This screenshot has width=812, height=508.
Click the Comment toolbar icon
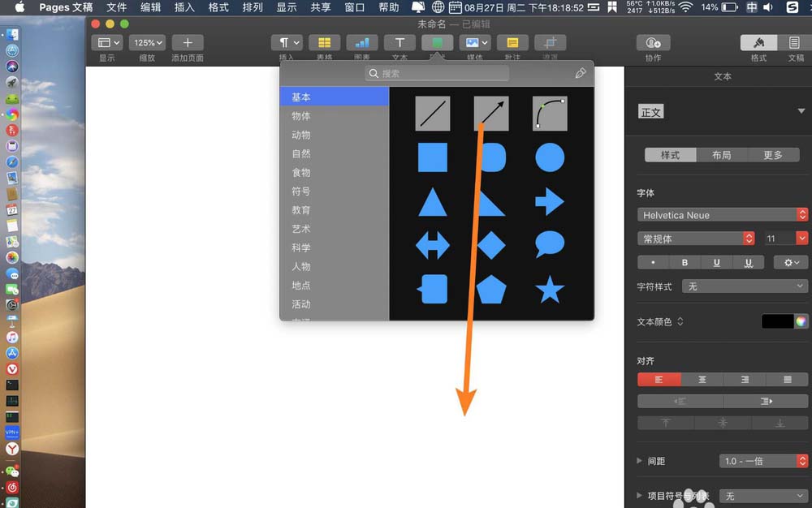pos(512,42)
